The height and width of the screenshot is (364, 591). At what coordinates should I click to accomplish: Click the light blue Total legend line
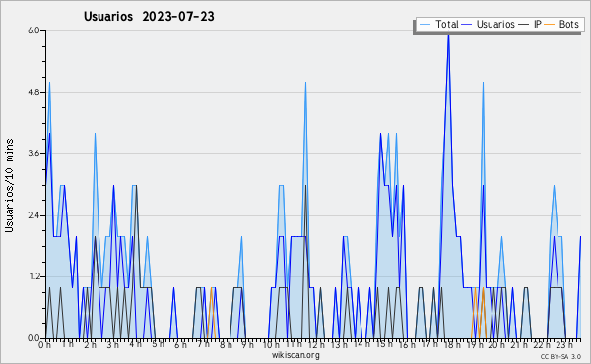point(425,24)
